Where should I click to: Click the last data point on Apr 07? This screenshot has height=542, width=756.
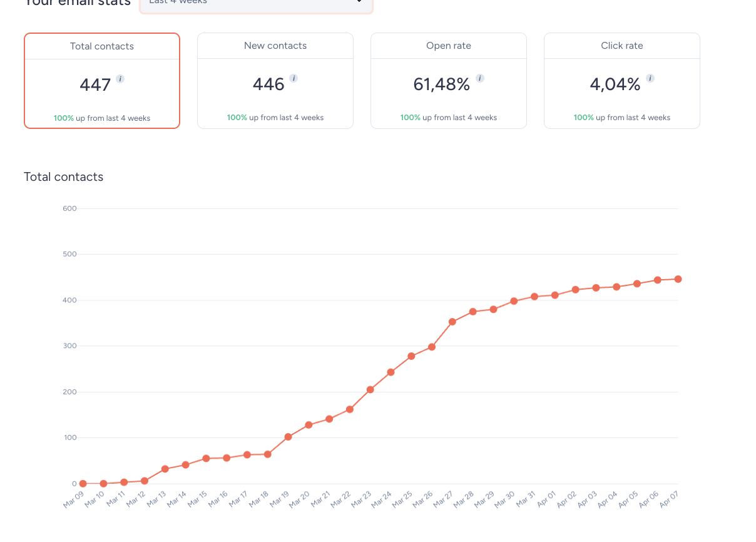[x=678, y=279]
